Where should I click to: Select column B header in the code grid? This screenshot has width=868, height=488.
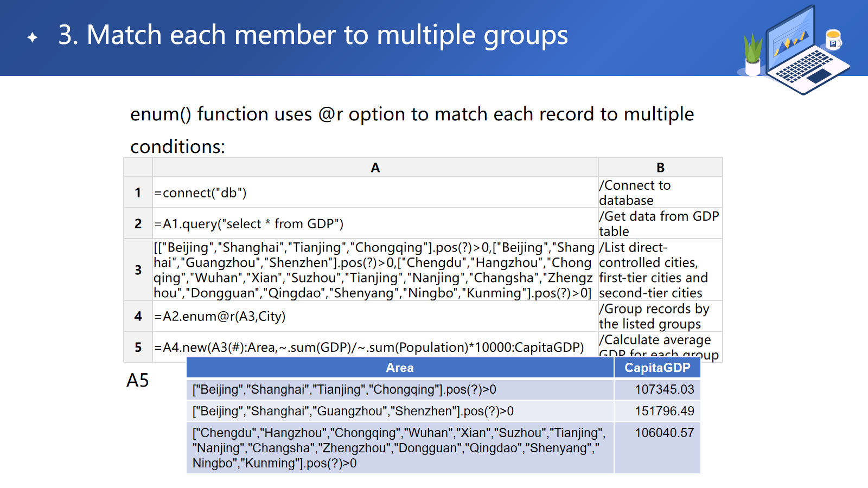[x=660, y=168]
